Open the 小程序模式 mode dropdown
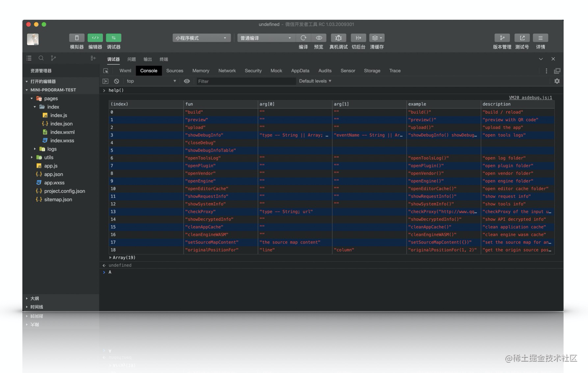 pyautogui.click(x=202, y=38)
